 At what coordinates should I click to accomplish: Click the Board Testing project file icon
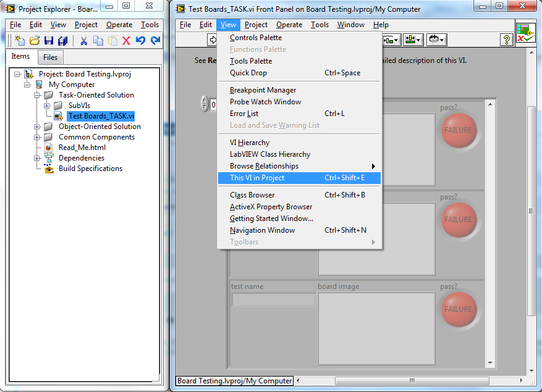[28, 74]
